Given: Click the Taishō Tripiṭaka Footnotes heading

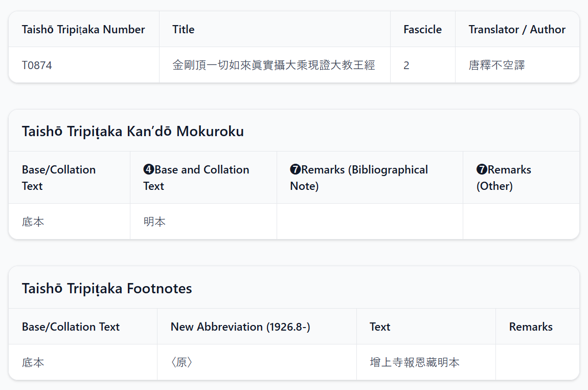Looking at the screenshot, I should [107, 289].
